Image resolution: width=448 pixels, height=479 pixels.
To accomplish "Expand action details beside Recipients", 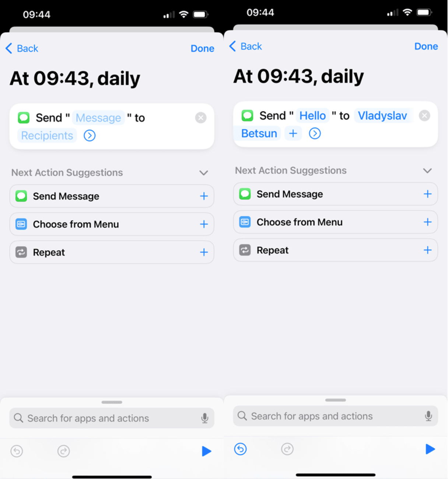I will click(90, 135).
